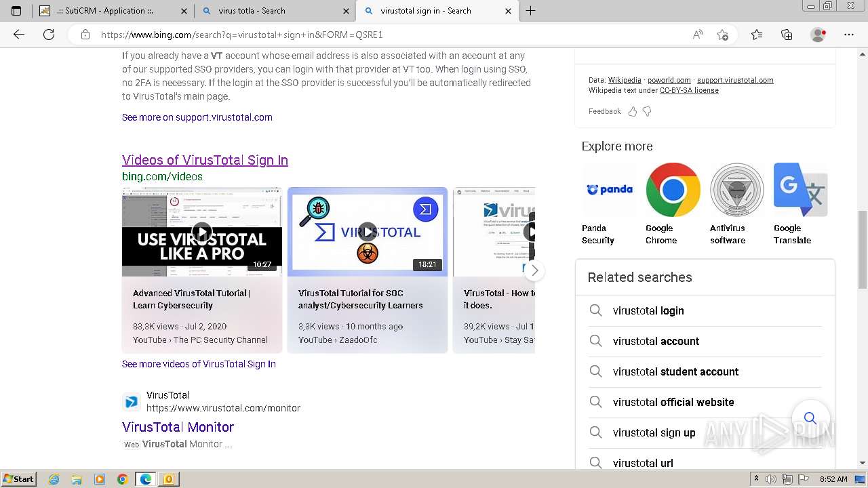868x488 pixels.
Task: Open VirusTotal Monitor result title
Action: click(x=178, y=427)
